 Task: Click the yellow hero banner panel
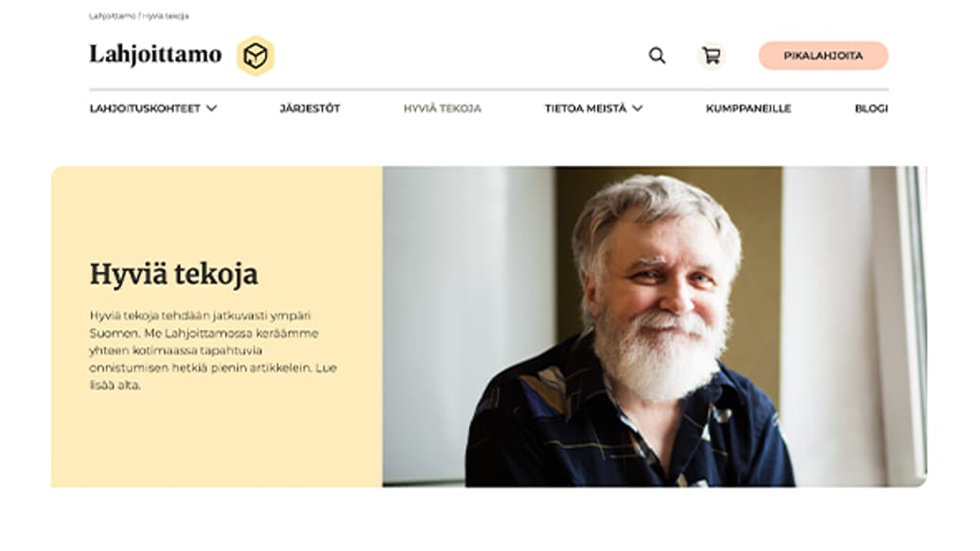[217, 326]
